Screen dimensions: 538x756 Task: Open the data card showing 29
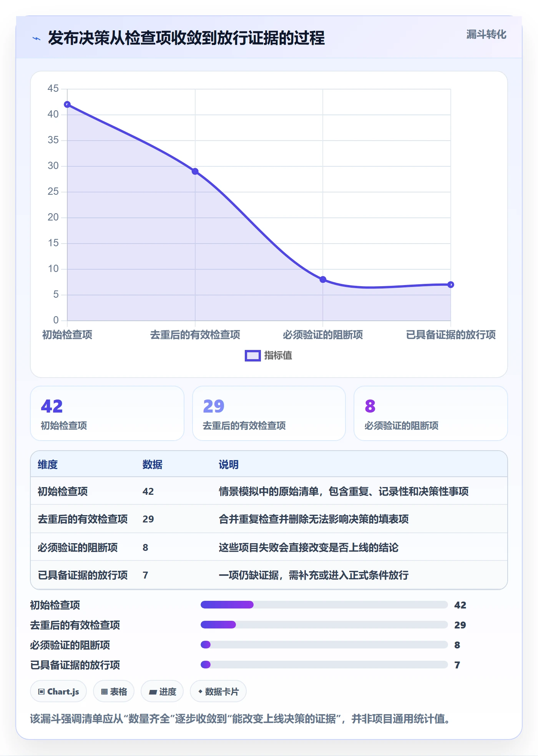[269, 413]
